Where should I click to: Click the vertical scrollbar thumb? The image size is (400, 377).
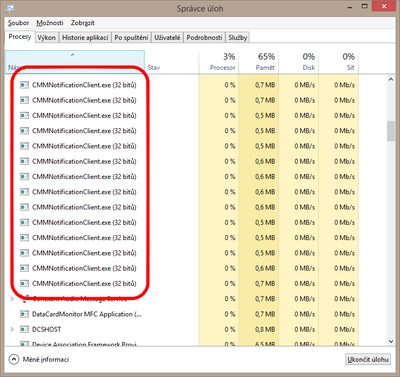tap(391, 131)
